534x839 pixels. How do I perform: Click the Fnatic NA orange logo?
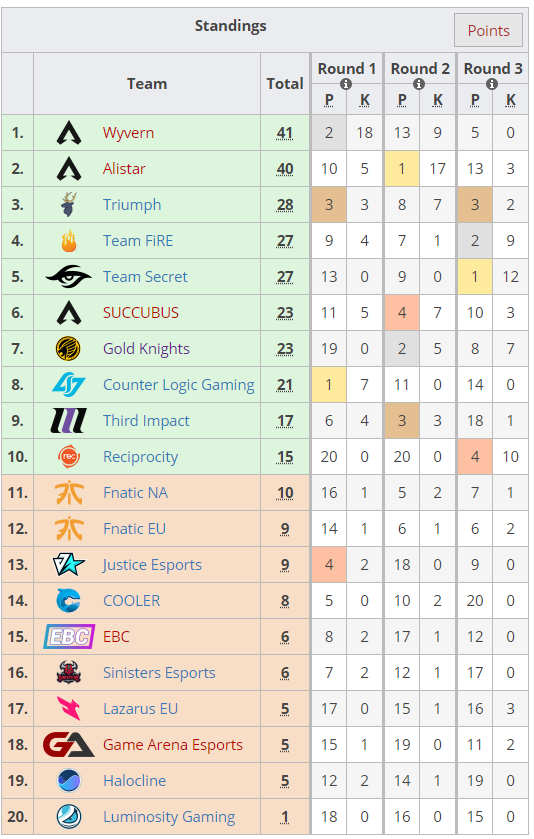pyautogui.click(x=68, y=493)
